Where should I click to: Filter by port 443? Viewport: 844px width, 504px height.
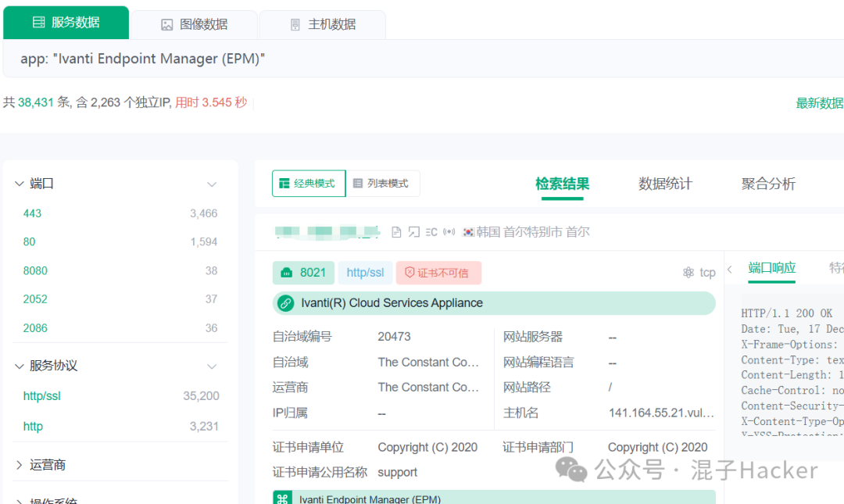point(32,214)
